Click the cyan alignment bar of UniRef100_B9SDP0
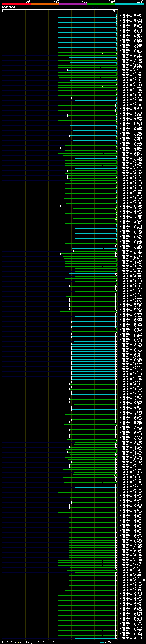Viewport: 146px width, 644px height. pos(88,15)
